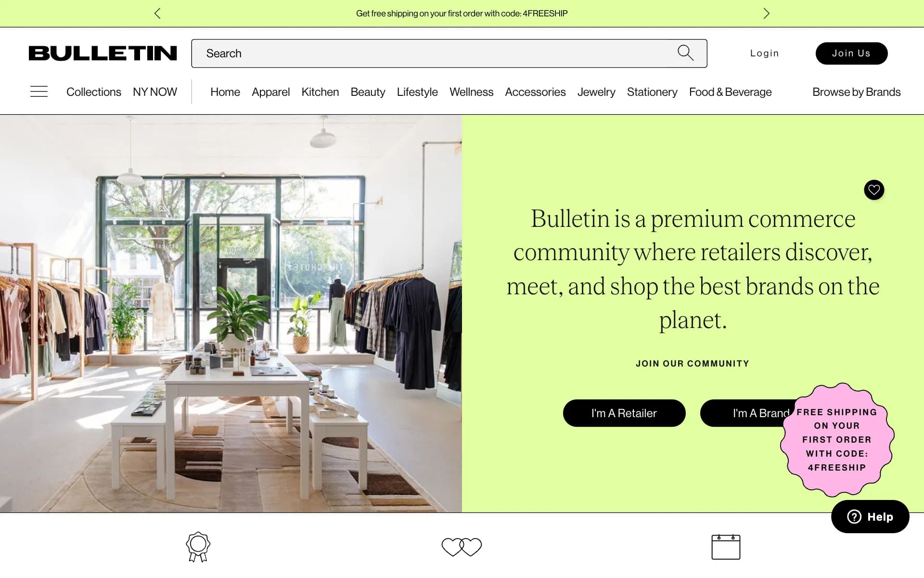The image size is (924, 578).
Task: Click the pink free shipping badge
Action: (837, 440)
